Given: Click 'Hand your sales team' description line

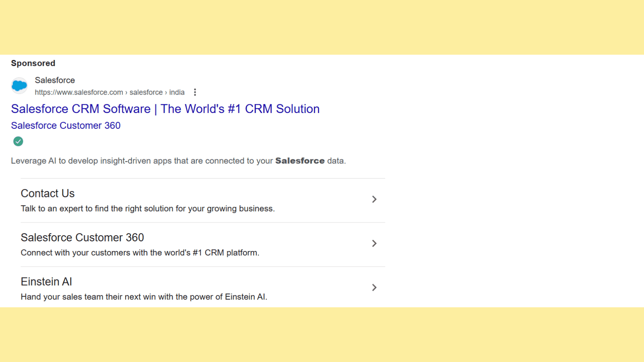Looking at the screenshot, I should pos(144,297).
